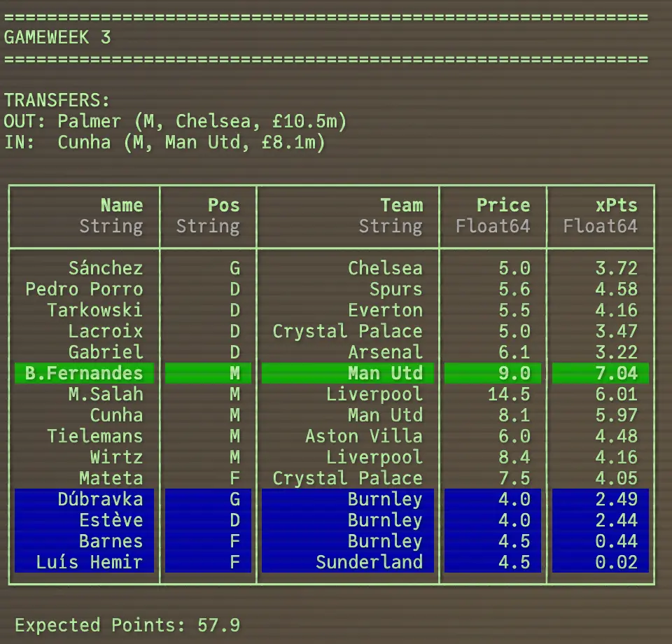Select the Lacroix name cell

pyautogui.click(x=106, y=331)
